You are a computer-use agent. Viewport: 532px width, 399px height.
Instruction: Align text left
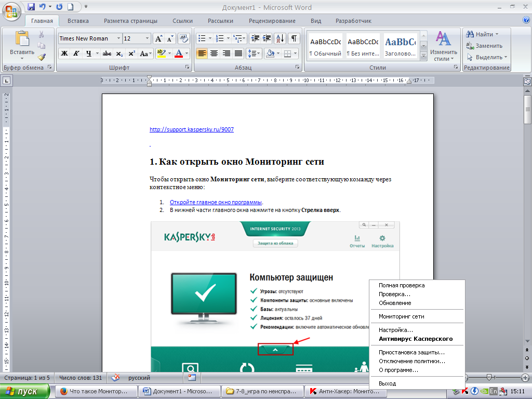(x=202, y=54)
